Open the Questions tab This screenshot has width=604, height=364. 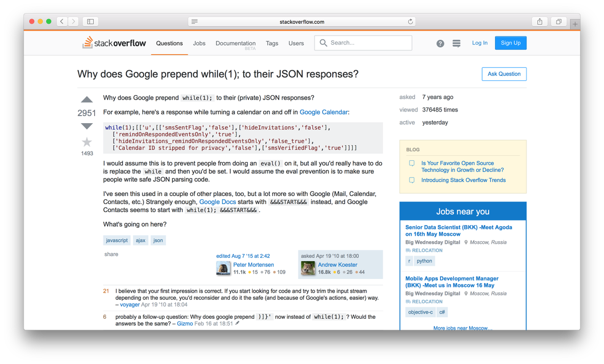[170, 43]
